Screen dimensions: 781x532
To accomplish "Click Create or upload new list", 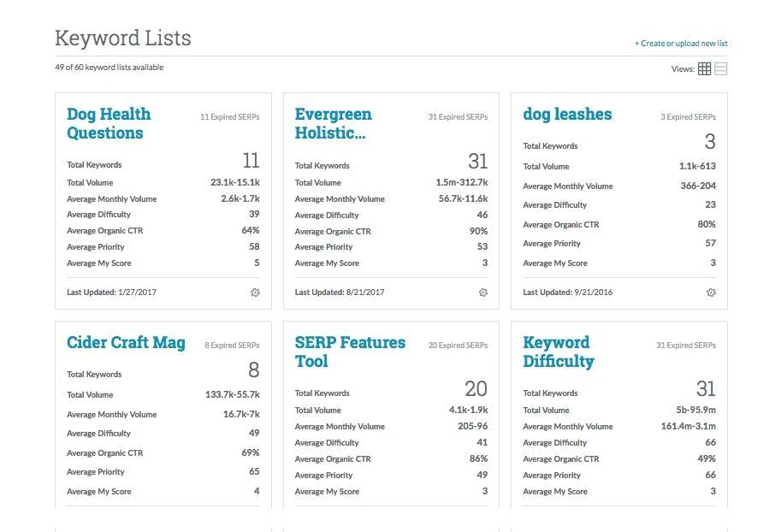I will pos(682,43).
